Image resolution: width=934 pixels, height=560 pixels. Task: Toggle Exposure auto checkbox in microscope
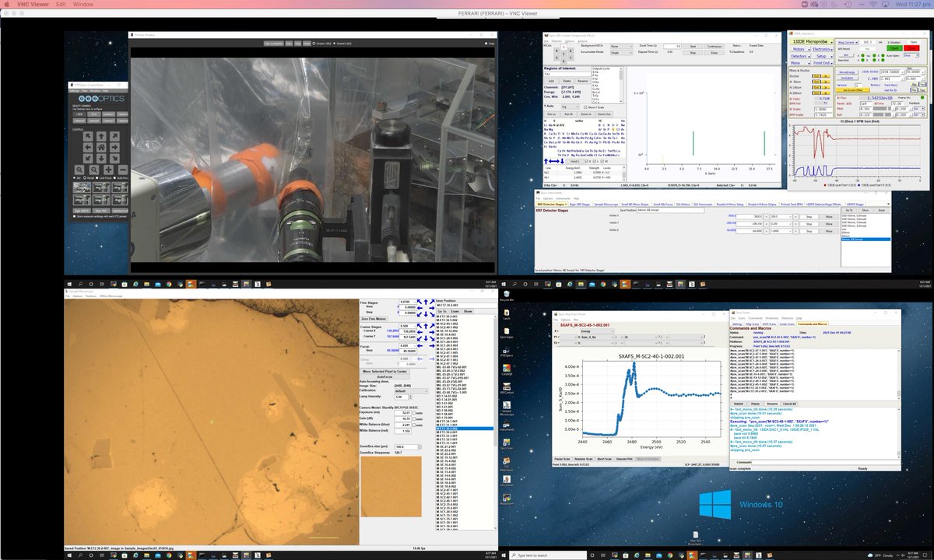414,413
